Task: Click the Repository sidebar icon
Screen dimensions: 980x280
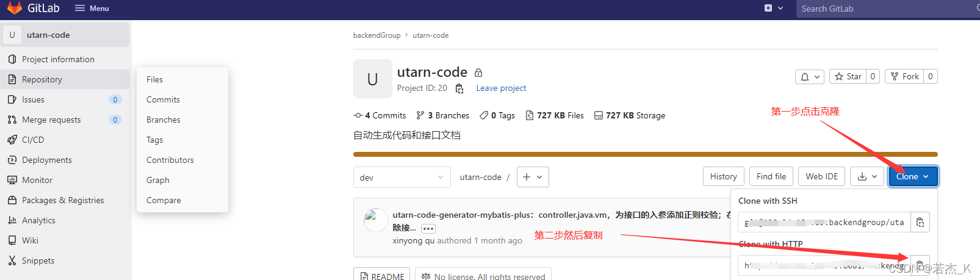Action: (12, 79)
